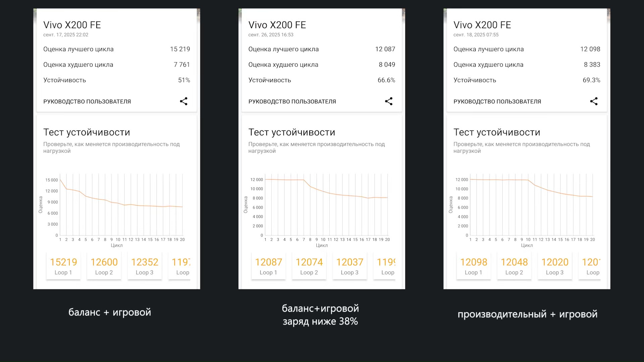Select Loop 2 tile showing 12074
Screen dimensions: 644x362
(309, 266)
